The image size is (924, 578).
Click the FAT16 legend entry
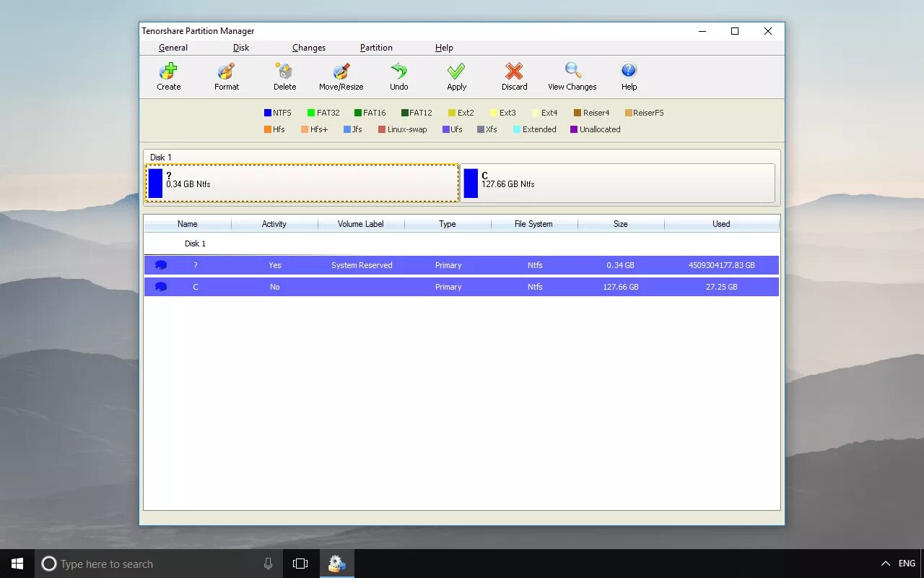(x=370, y=113)
